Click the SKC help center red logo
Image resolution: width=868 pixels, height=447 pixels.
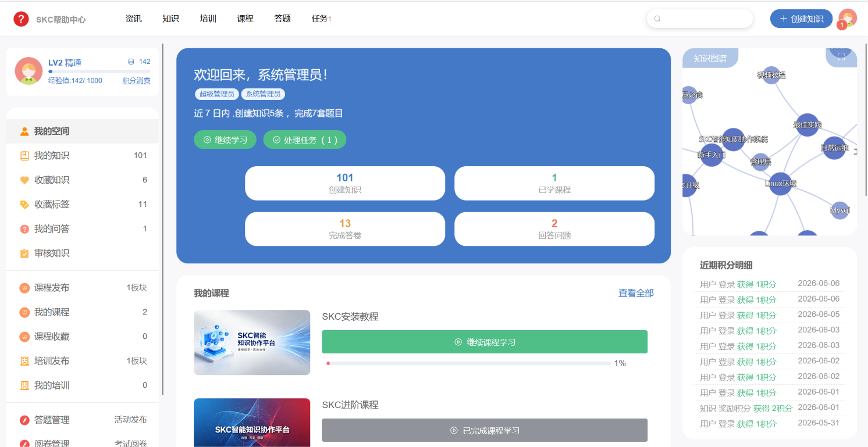tap(21, 19)
